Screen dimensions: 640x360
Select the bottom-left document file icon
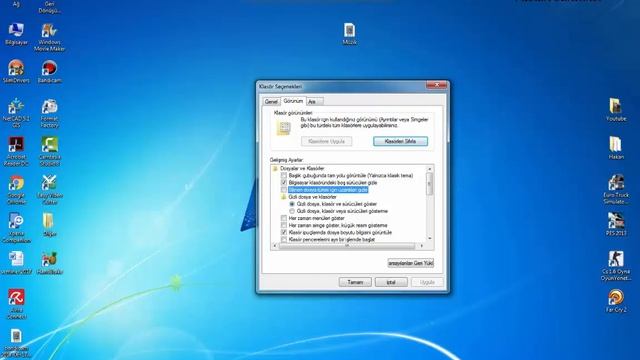(x=16, y=343)
